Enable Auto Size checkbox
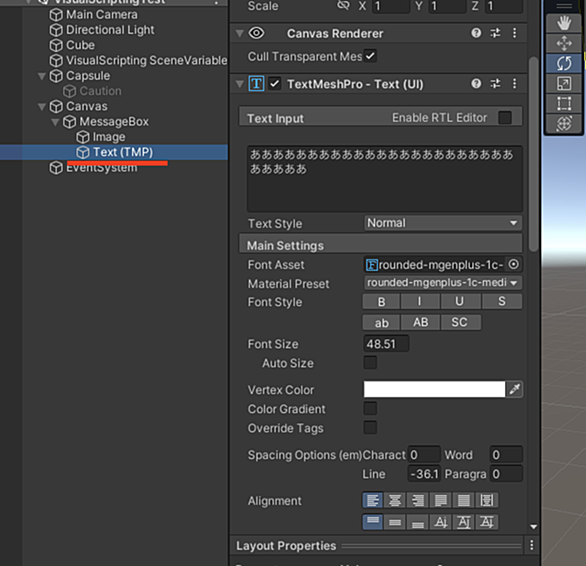 (x=370, y=362)
